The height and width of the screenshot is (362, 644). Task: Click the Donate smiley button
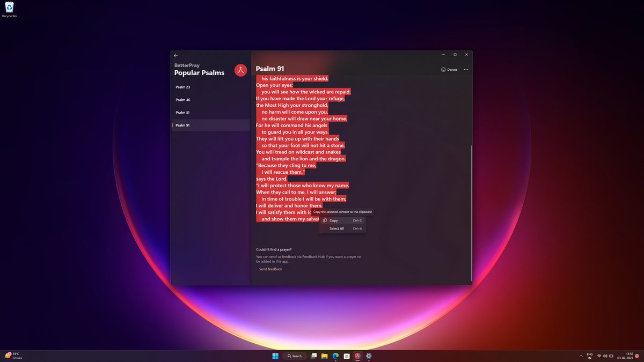click(449, 70)
